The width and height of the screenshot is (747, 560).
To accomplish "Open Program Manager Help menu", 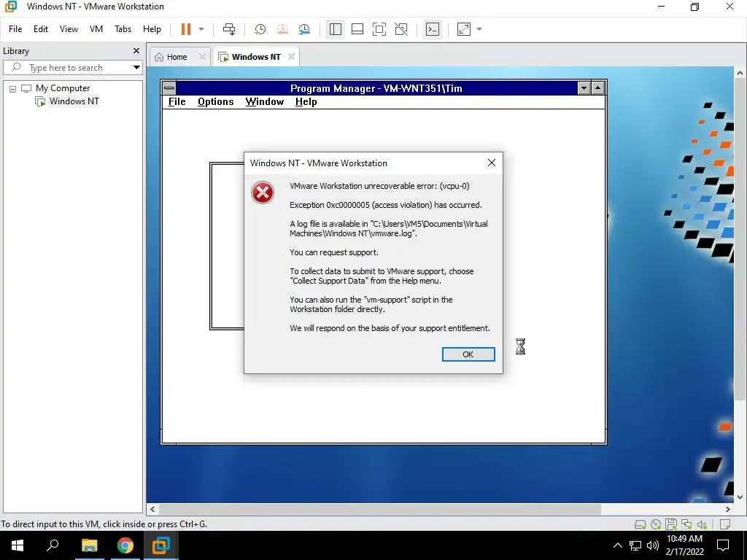I will pos(306,102).
